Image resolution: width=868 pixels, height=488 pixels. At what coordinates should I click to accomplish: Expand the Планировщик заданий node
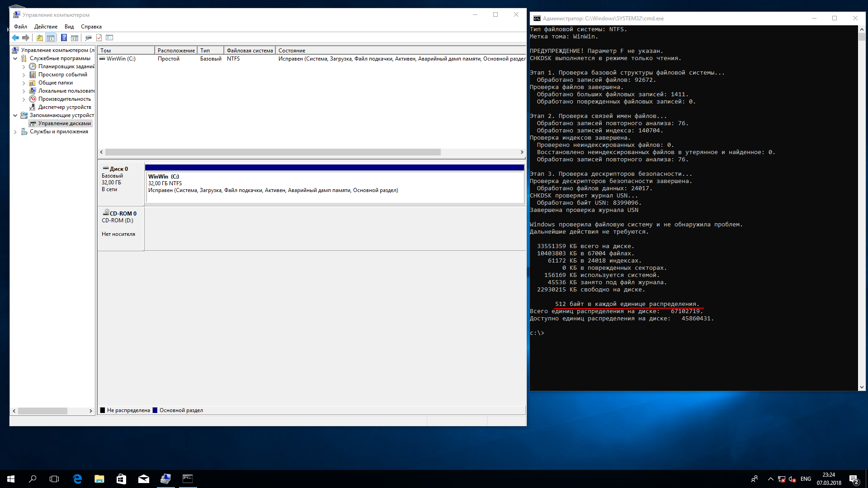coord(24,67)
